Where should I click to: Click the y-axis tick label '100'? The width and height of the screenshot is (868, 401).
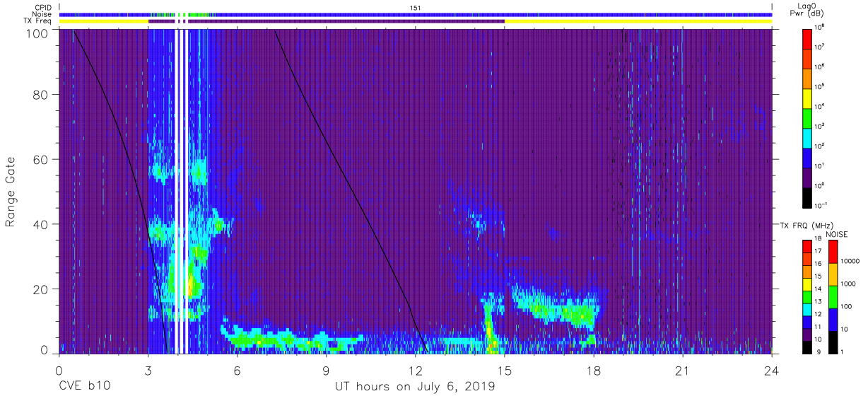[x=37, y=33]
